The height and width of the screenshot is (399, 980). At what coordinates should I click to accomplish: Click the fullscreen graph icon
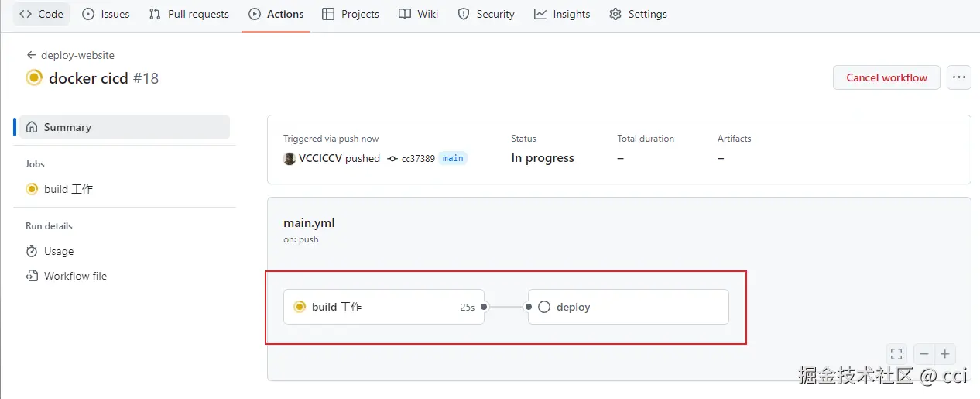(x=896, y=354)
